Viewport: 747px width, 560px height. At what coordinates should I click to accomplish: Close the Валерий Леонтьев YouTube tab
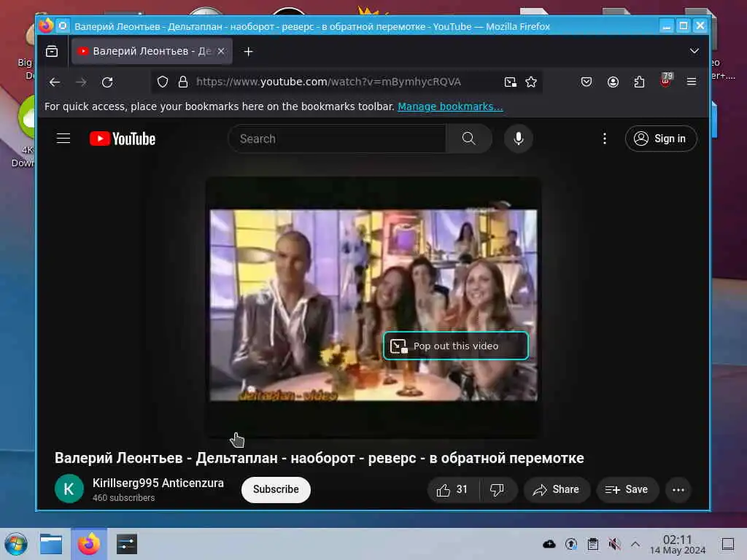[x=221, y=51]
